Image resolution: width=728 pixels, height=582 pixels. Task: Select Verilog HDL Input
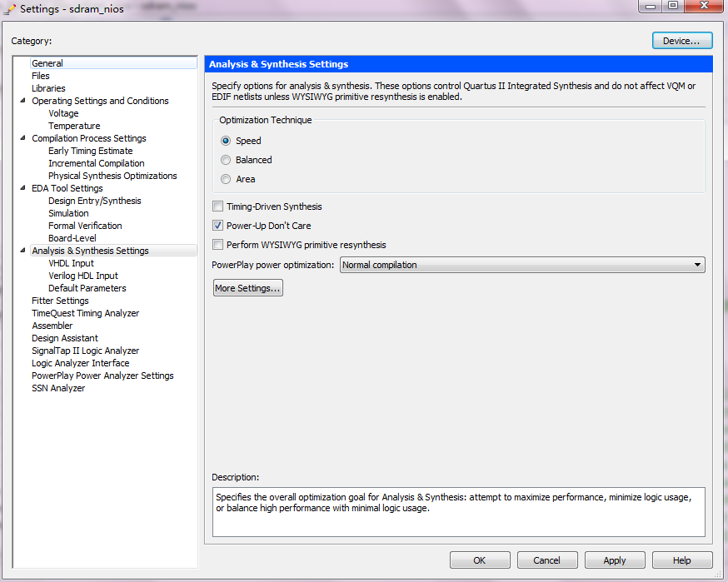tap(83, 276)
